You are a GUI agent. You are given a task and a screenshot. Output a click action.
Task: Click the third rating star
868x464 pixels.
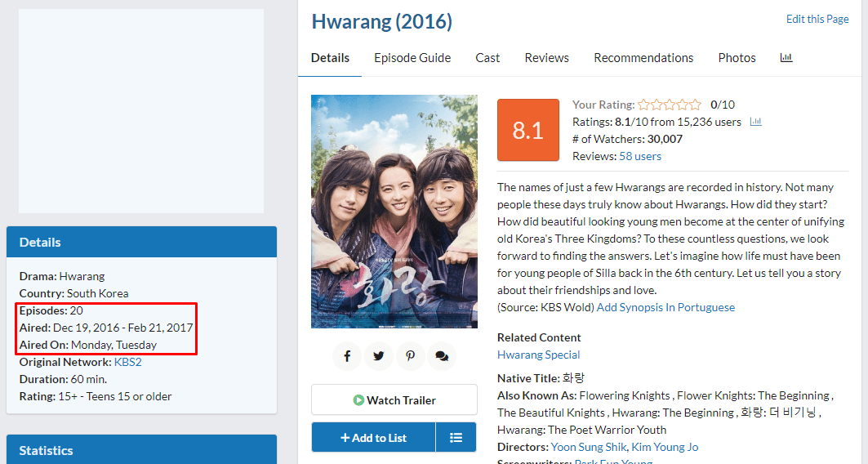[670, 104]
